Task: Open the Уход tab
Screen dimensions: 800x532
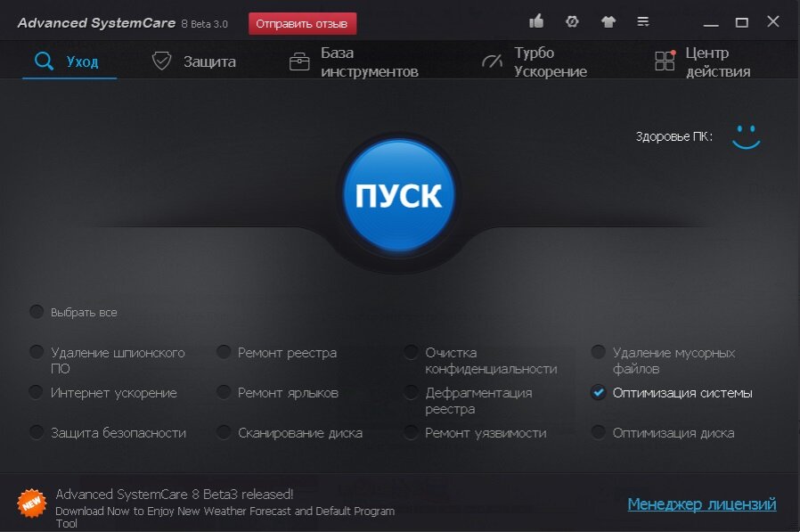Action: click(69, 61)
